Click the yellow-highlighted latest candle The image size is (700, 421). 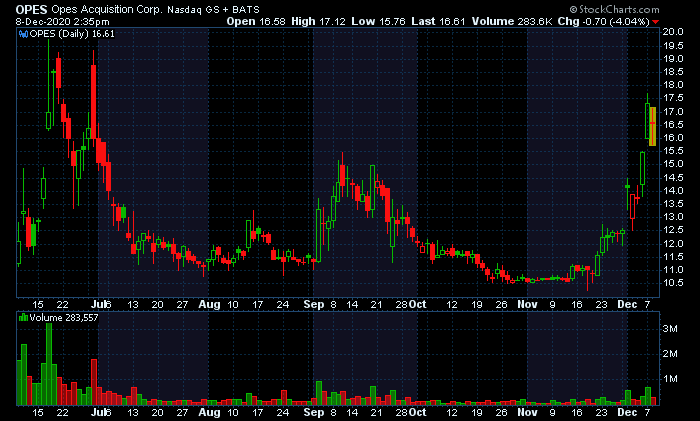(652, 126)
